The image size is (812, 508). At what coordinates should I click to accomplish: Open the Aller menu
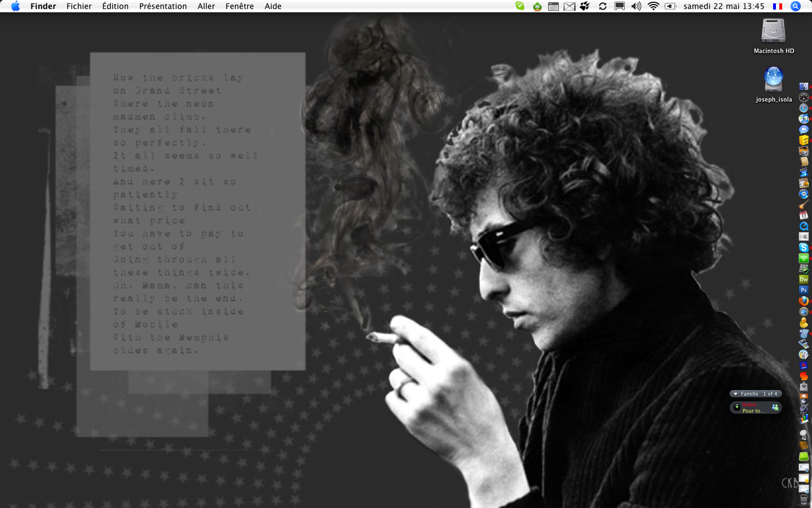pos(206,6)
